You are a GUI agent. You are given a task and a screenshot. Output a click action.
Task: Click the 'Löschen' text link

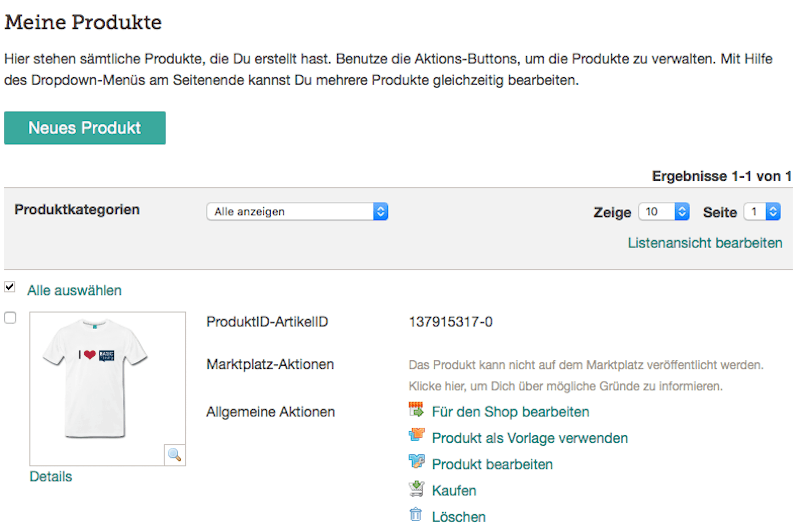459,517
